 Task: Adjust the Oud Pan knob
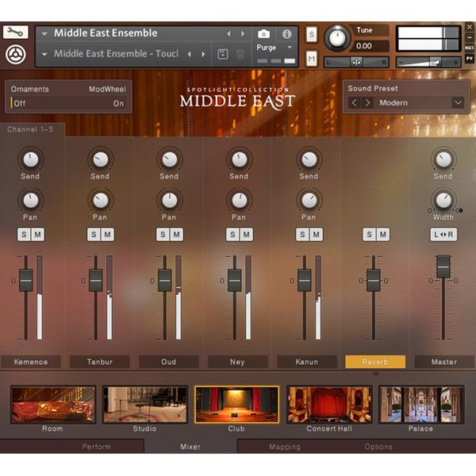170,201
